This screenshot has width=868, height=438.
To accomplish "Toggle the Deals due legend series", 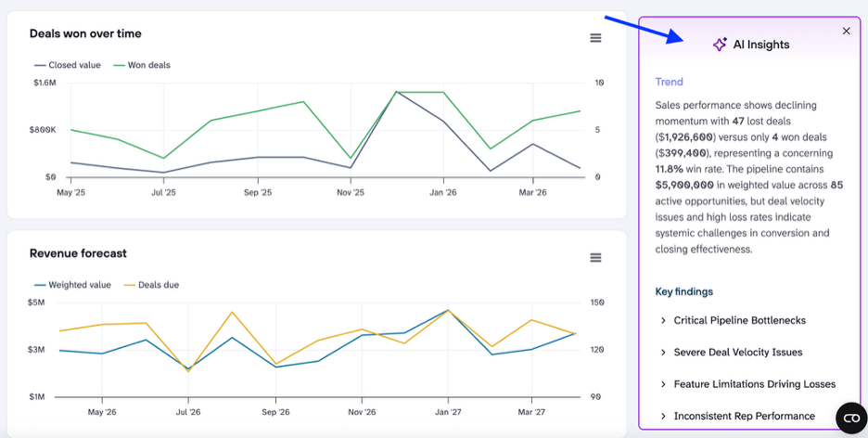I will click(150, 285).
